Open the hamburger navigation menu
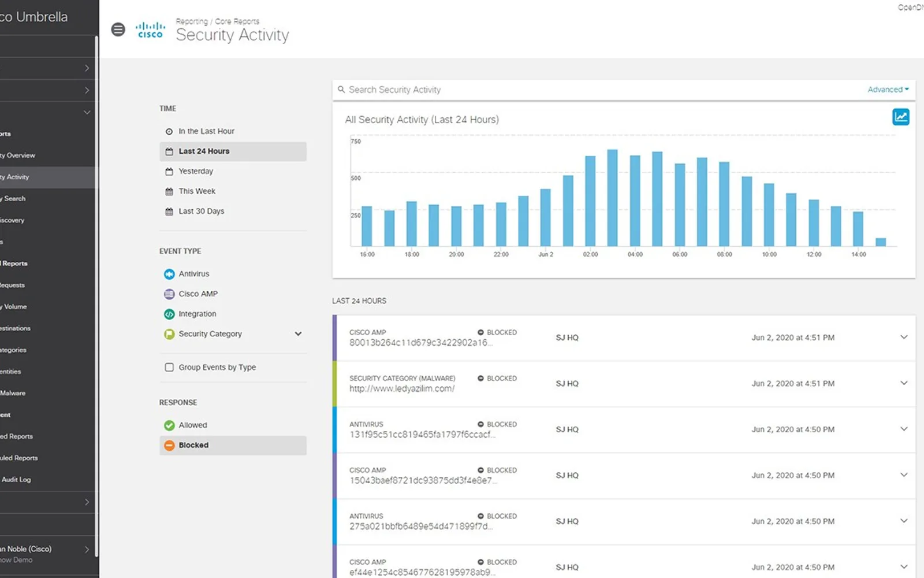 [x=118, y=29]
